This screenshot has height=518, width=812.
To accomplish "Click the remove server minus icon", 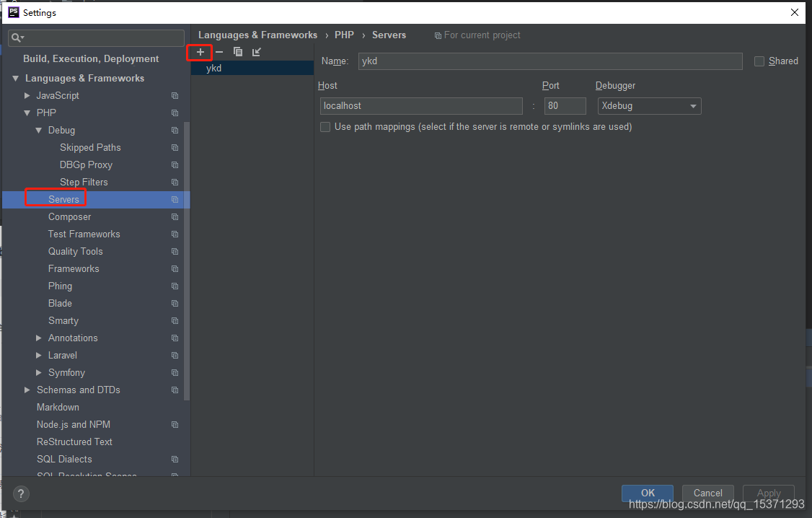I will pos(219,52).
